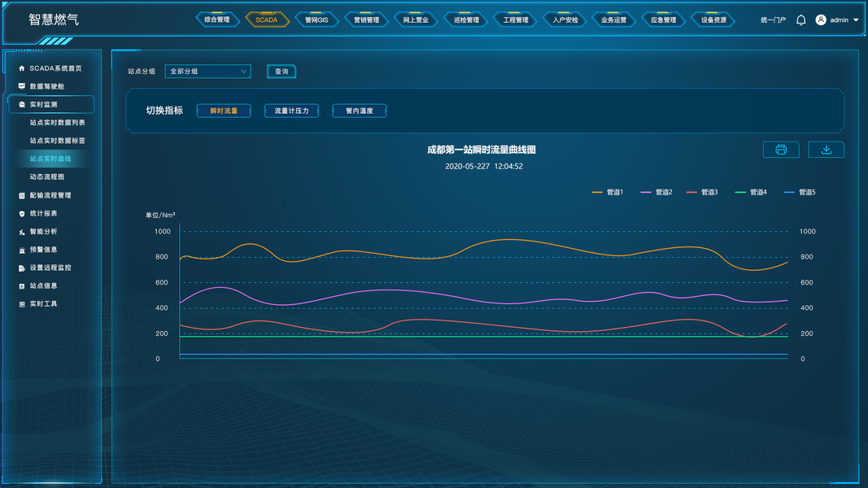
Task: Click the chart title 成都第一站瞬时流量曲线图
Action: [481, 150]
